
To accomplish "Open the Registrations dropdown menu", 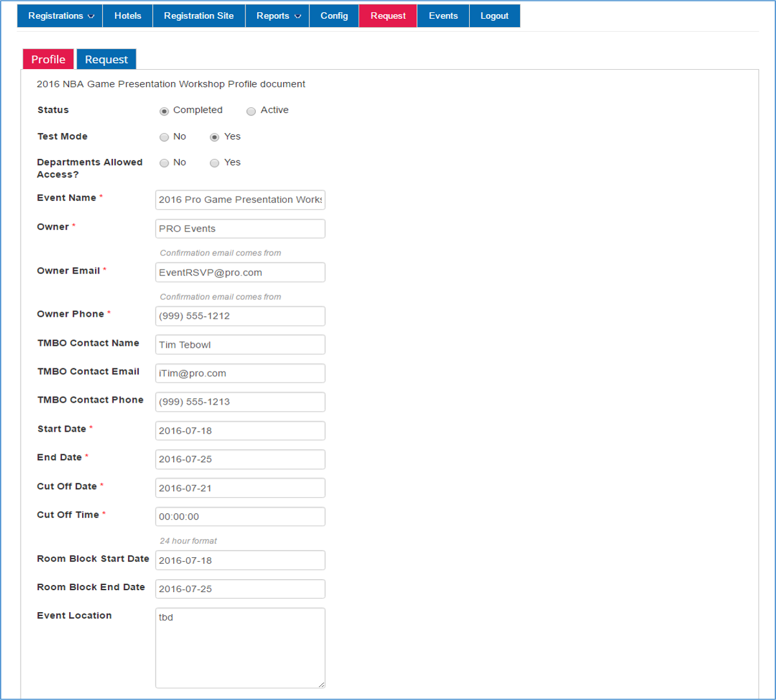I will point(59,16).
